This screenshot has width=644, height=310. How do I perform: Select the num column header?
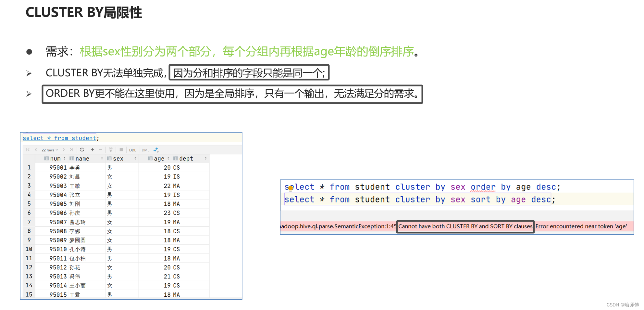pyautogui.click(x=52, y=159)
